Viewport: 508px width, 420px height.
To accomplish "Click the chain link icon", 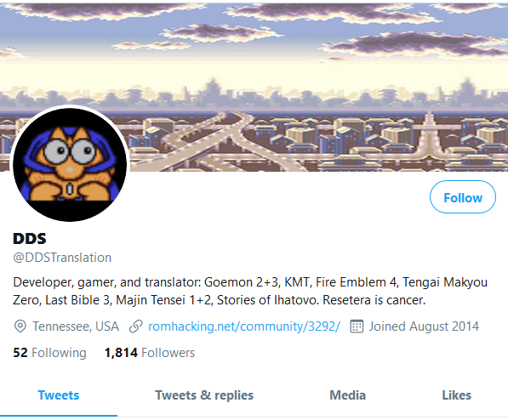I will pos(136,326).
